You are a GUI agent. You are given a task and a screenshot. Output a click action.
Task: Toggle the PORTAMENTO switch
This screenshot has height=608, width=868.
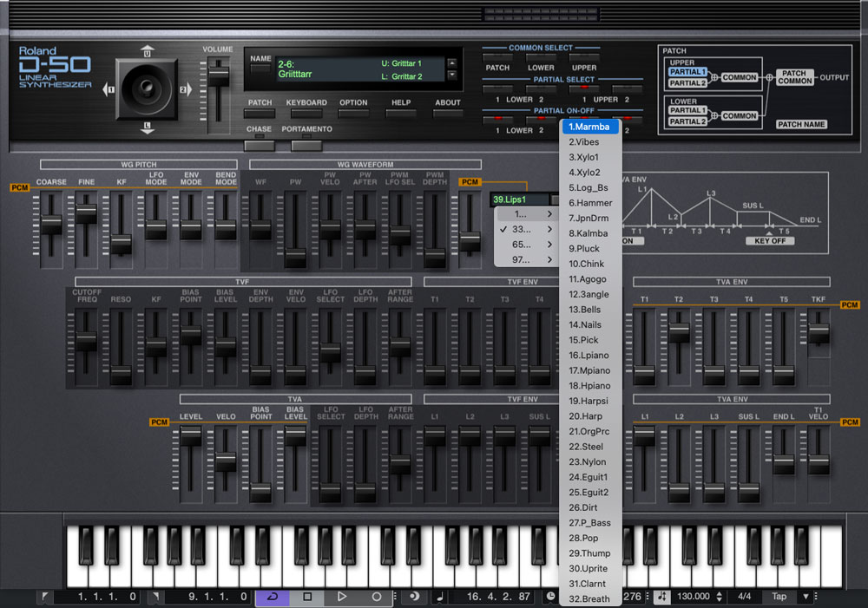point(306,146)
